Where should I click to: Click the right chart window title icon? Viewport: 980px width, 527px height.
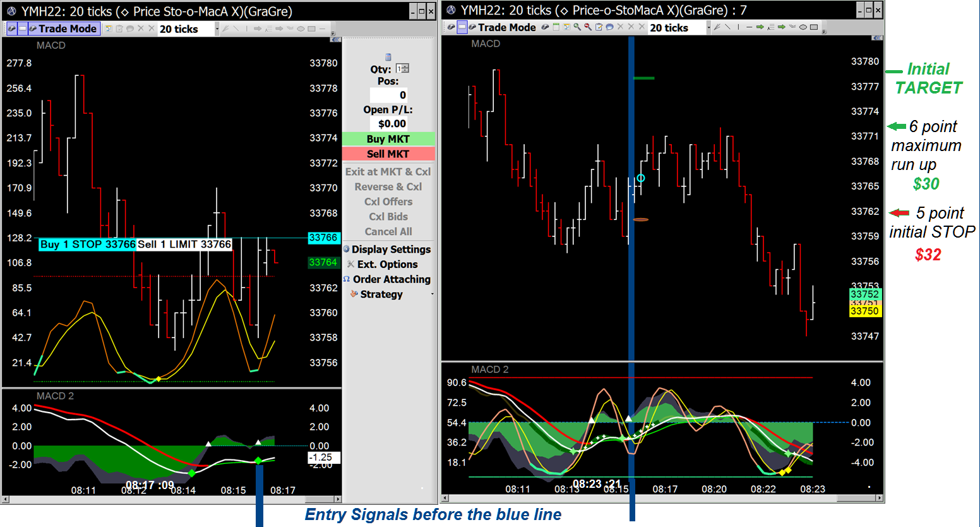[450, 9]
